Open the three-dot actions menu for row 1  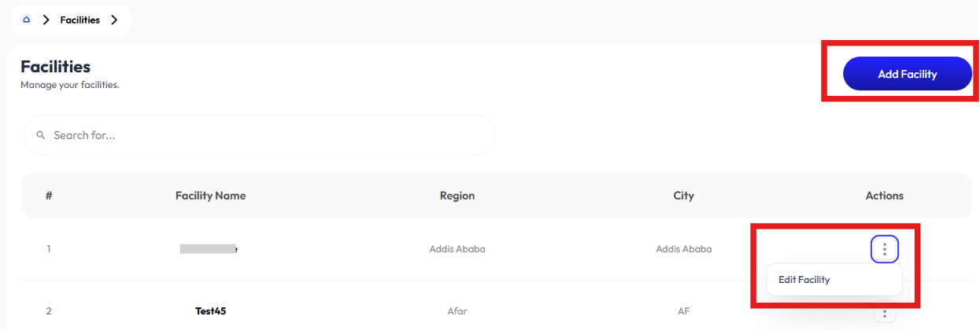point(885,249)
